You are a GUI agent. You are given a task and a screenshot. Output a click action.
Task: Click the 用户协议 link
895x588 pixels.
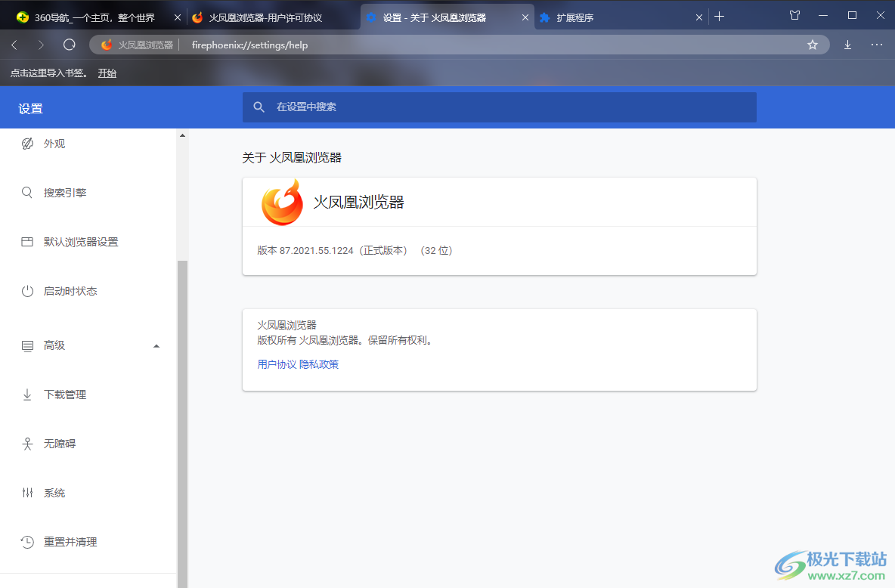pyautogui.click(x=277, y=364)
